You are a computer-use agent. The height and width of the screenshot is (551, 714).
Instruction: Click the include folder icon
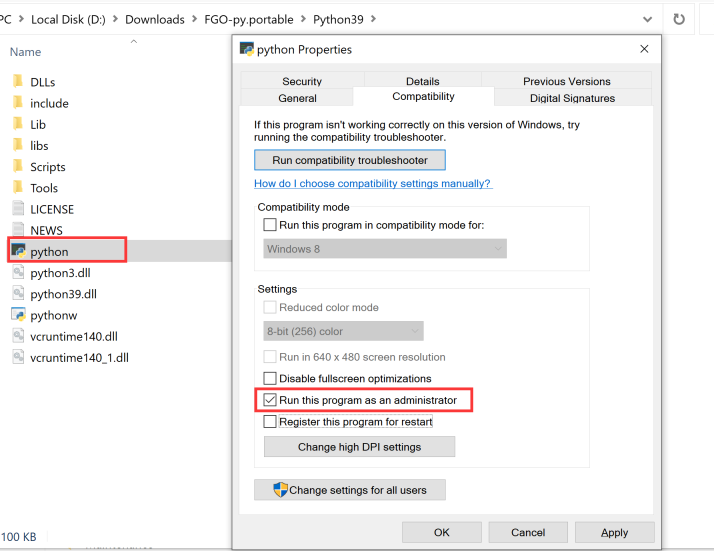pos(18,102)
